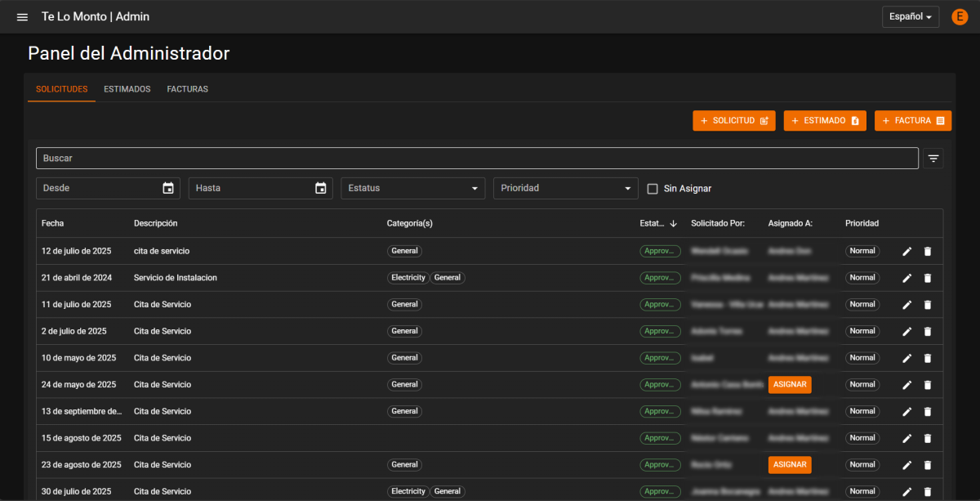The height and width of the screenshot is (501, 980).
Task: Edit the 30 de julio de 2025 request
Action: 906,491
